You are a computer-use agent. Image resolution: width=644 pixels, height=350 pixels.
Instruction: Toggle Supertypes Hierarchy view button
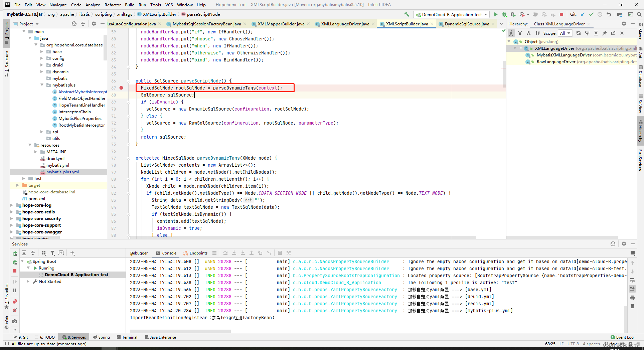520,33
